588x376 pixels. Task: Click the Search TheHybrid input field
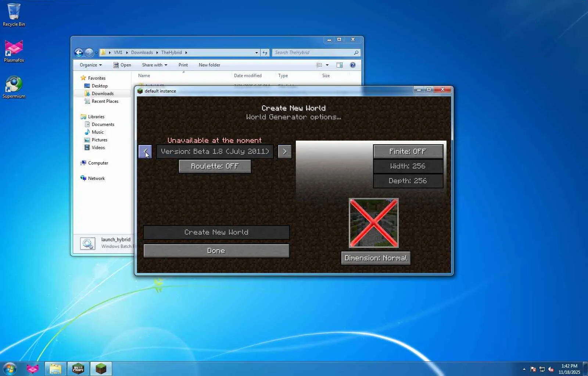[312, 53]
